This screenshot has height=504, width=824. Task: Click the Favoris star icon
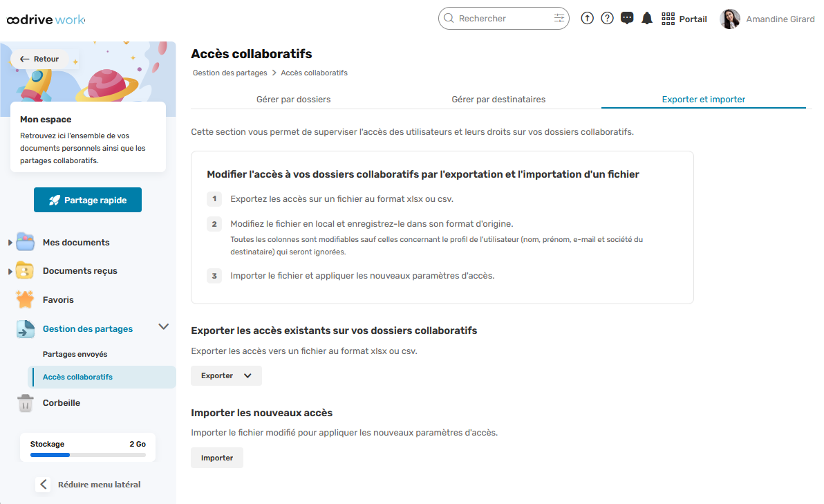coord(25,299)
